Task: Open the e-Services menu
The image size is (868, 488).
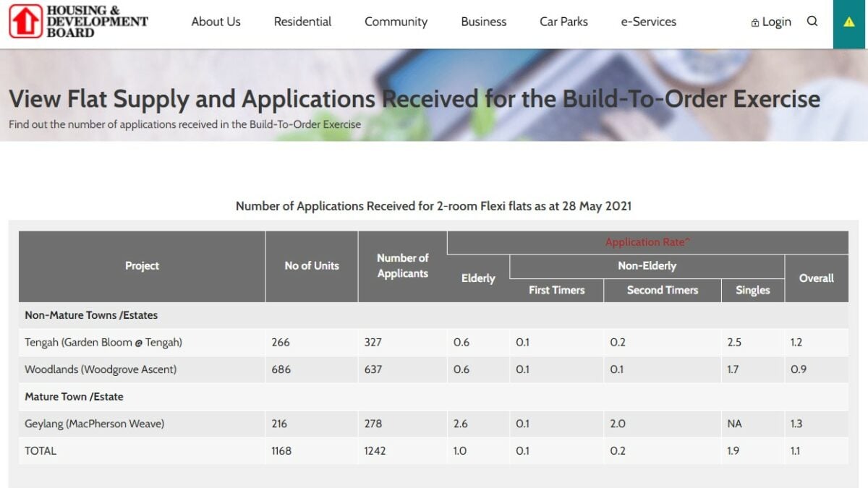Action: click(648, 22)
